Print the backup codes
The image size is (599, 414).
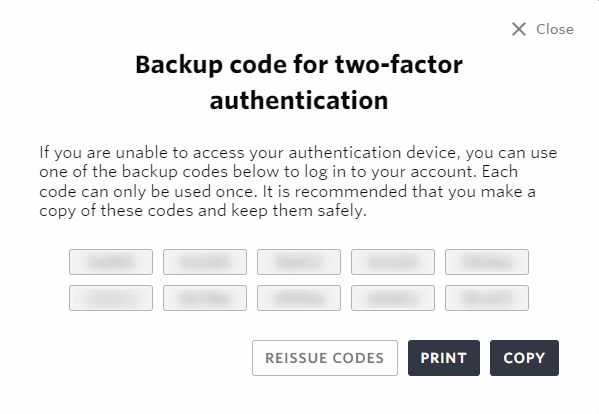point(444,358)
